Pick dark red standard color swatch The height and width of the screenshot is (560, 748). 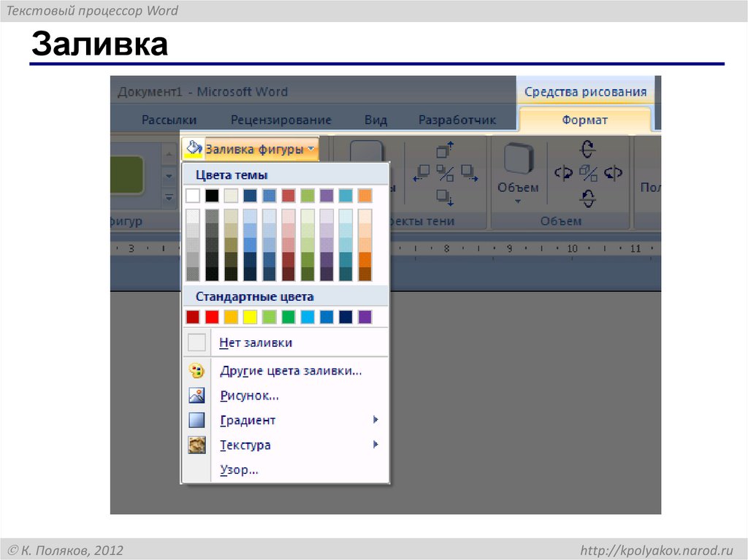pos(193,317)
